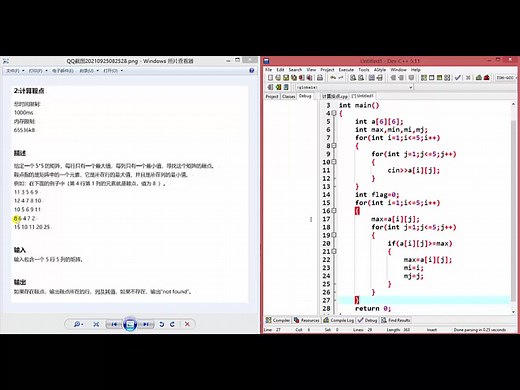Open the 打印(P) dropdown in Photo Viewer
Image resolution: width=520 pixels, height=390 pixels.
pos(38,71)
